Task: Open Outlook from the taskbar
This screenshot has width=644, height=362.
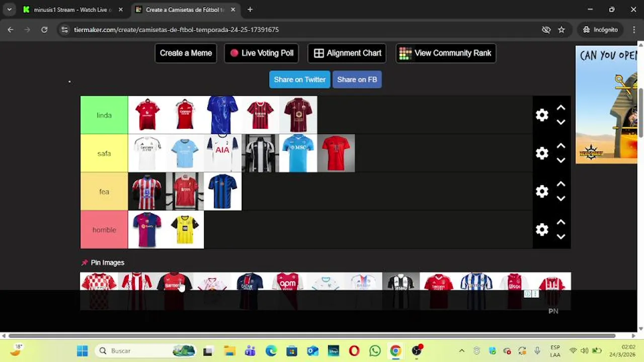Action: click(x=312, y=351)
